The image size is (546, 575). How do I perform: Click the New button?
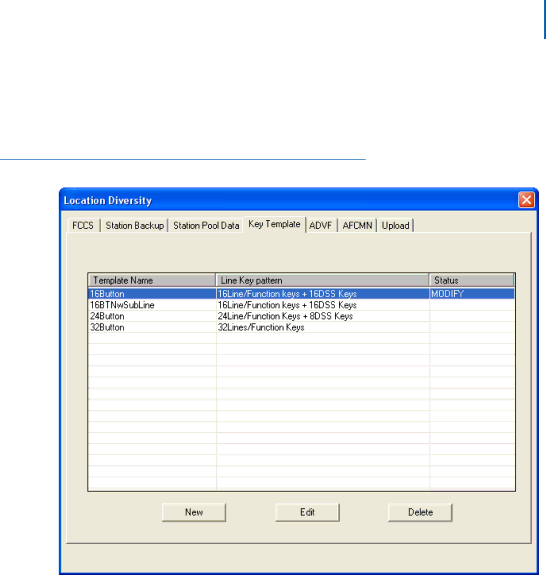194,512
